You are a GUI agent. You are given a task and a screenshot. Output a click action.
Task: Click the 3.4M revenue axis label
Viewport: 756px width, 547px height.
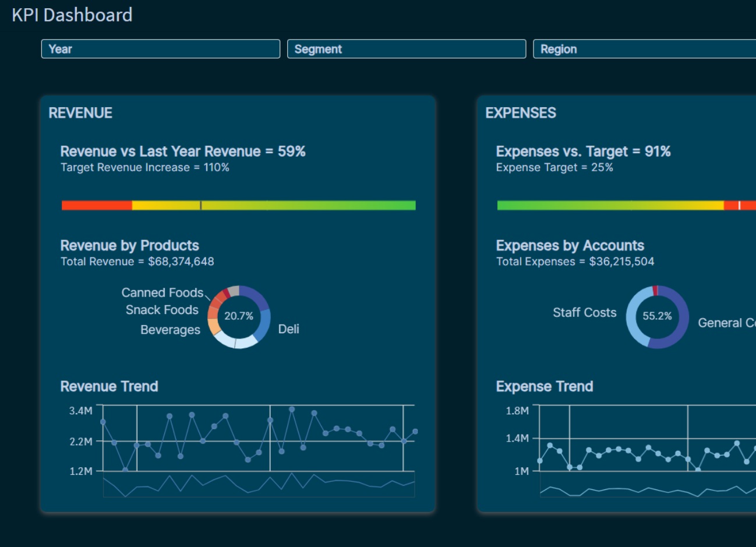(x=81, y=411)
